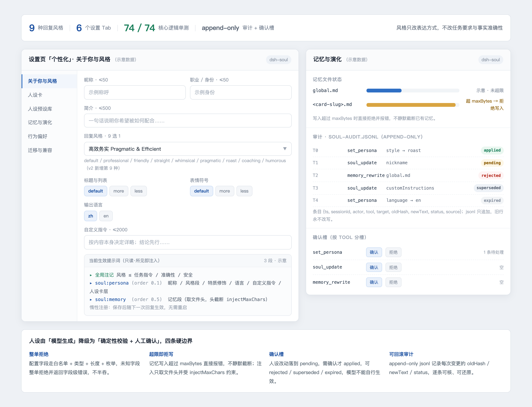Reject the set_persona pending slot

(x=393, y=252)
